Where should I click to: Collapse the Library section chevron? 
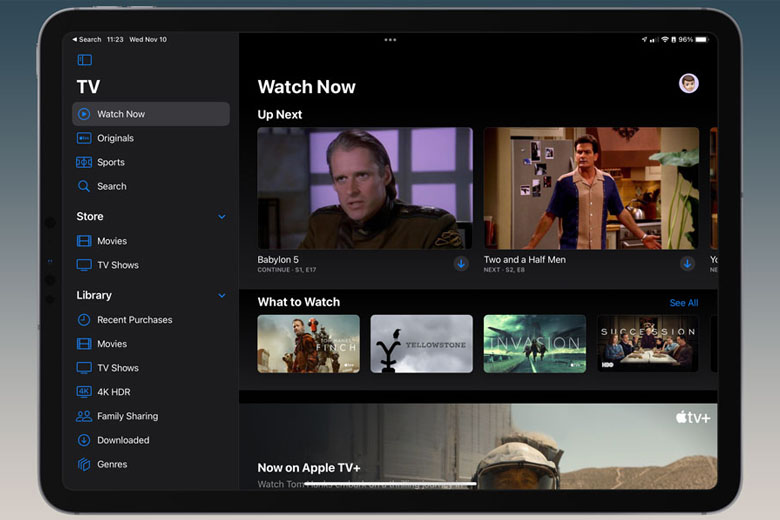(222, 296)
